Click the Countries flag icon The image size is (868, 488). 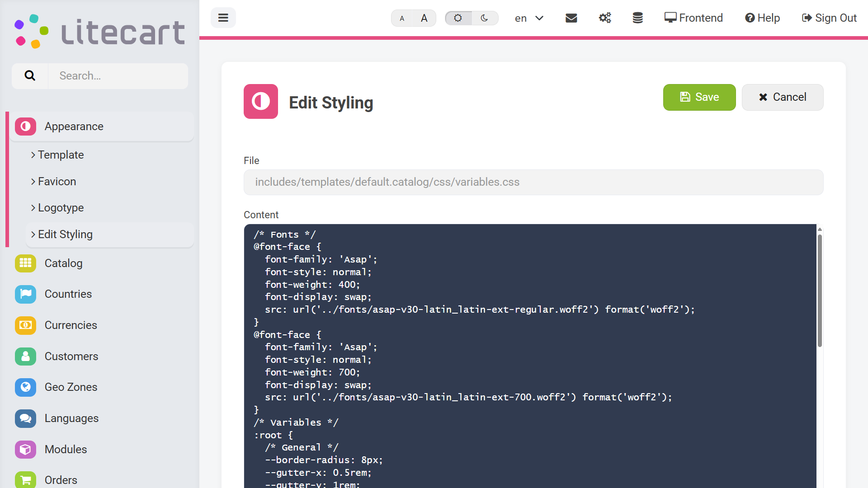pyautogui.click(x=25, y=294)
